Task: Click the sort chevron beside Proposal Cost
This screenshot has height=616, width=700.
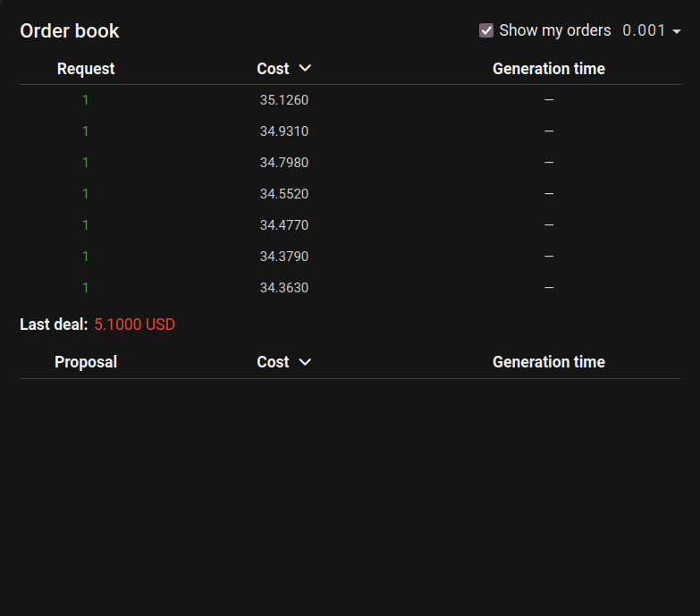Action: 305,362
